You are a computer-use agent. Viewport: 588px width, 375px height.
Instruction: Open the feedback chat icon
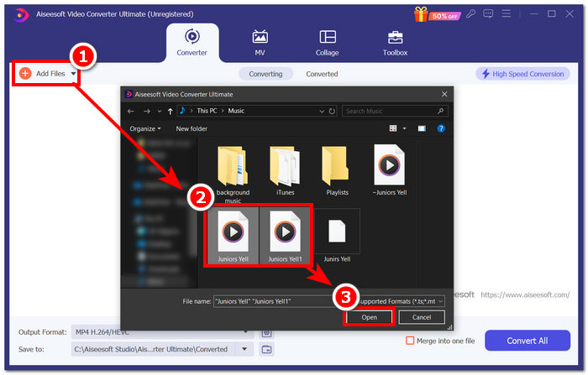(488, 14)
